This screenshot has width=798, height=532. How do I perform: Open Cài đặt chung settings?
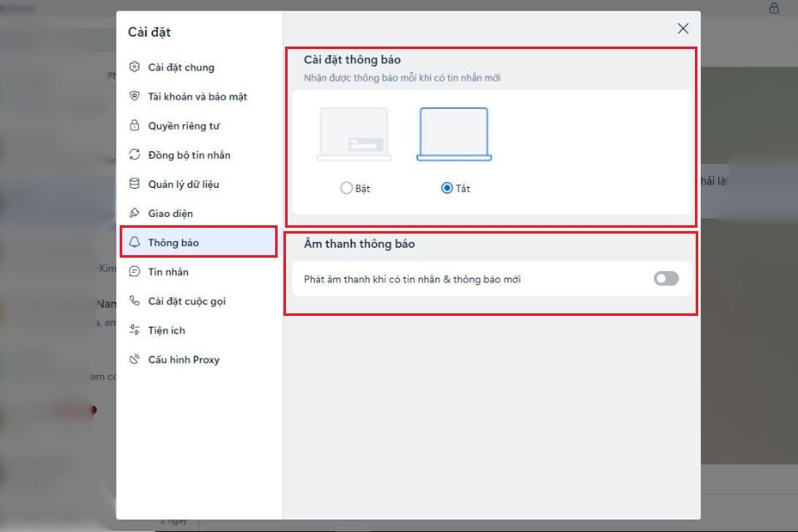[x=199, y=67]
